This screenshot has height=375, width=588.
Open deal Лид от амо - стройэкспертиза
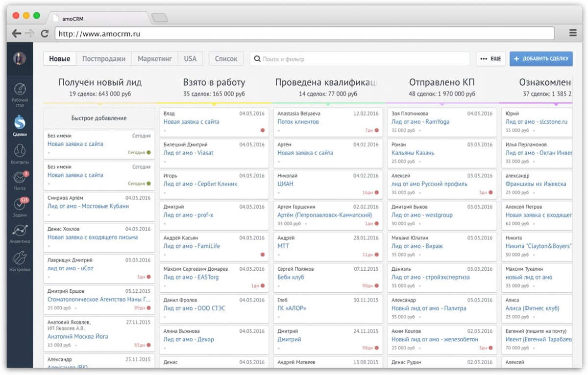pyautogui.click(x=430, y=277)
